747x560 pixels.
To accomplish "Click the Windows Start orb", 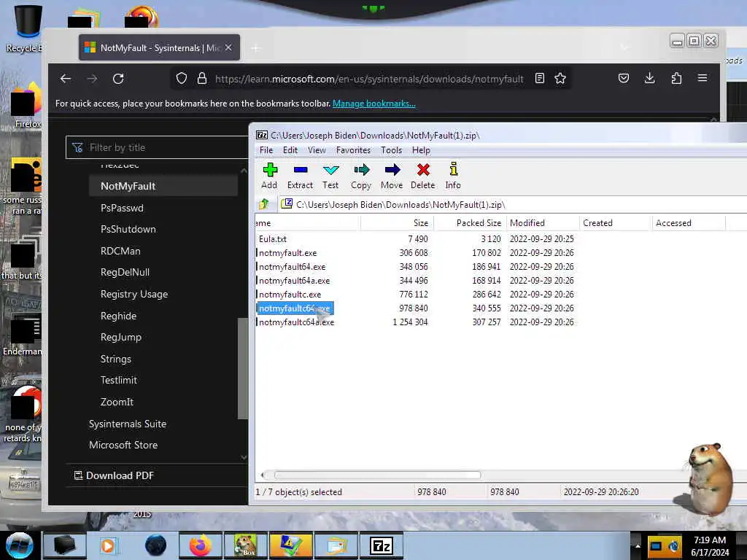I will [20, 545].
